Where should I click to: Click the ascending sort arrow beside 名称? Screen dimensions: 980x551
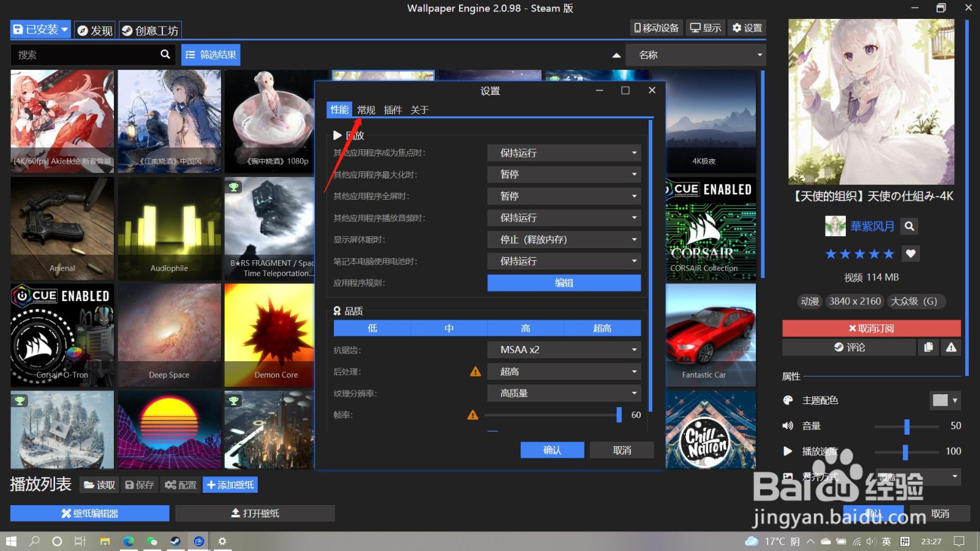coord(616,55)
